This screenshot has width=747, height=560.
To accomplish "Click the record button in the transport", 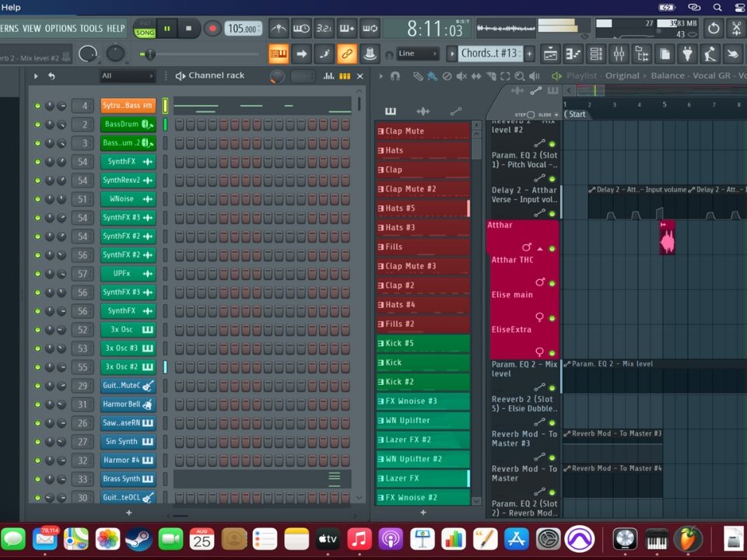I will click(212, 29).
